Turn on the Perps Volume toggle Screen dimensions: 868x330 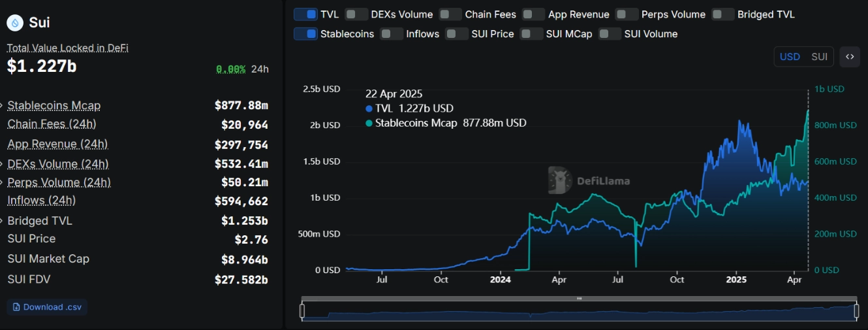click(627, 14)
